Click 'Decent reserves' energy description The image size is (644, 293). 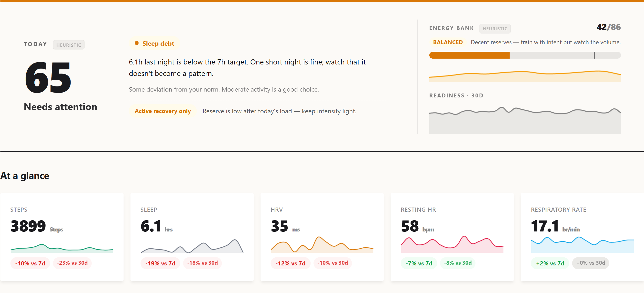tap(545, 42)
